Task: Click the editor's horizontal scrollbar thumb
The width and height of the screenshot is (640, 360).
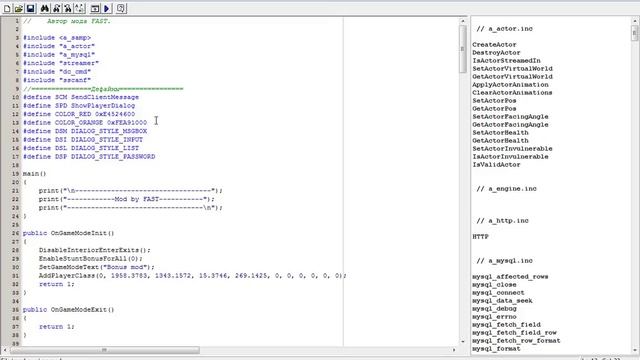Action: (x=104, y=350)
